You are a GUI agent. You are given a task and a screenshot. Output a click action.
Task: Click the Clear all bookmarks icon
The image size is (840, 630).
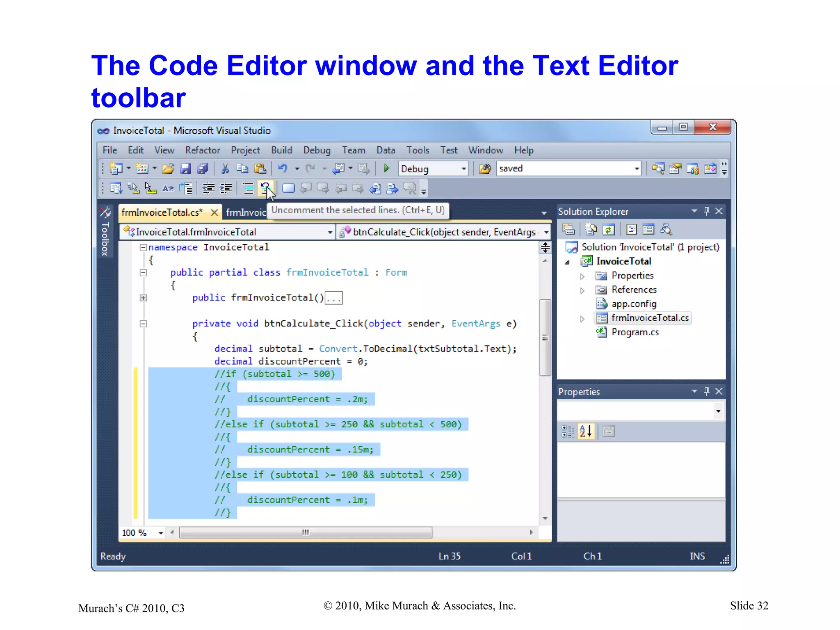point(409,188)
